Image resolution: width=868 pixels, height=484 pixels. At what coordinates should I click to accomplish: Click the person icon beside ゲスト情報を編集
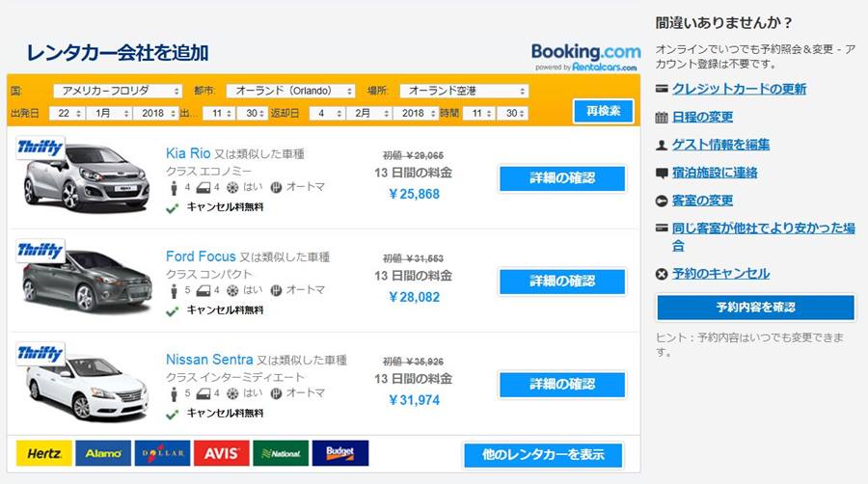click(x=662, y=145)
